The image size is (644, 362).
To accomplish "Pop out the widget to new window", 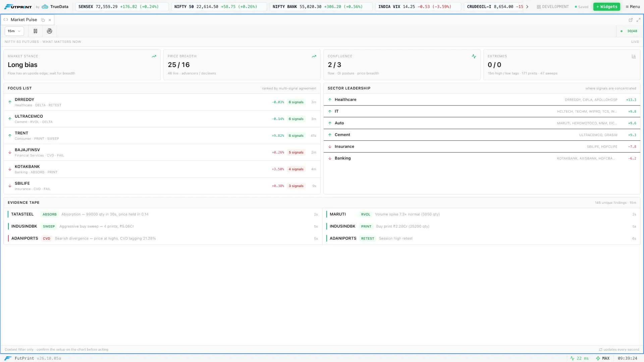I will tap(631, 20).
